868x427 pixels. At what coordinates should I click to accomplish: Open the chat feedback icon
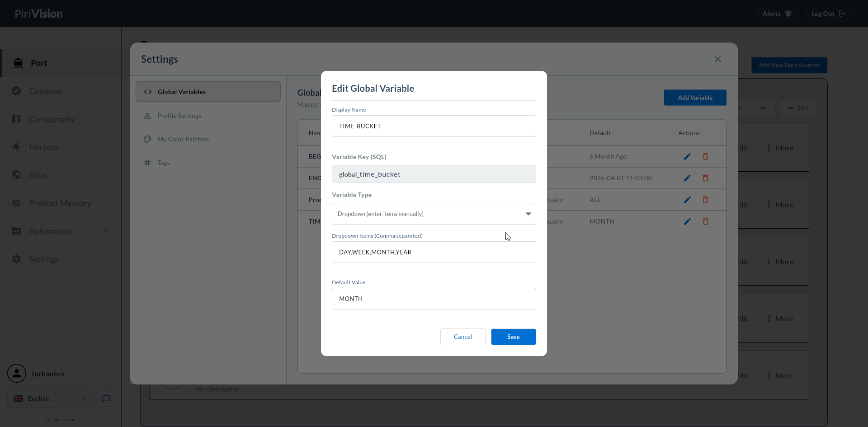tap(106, 399)
